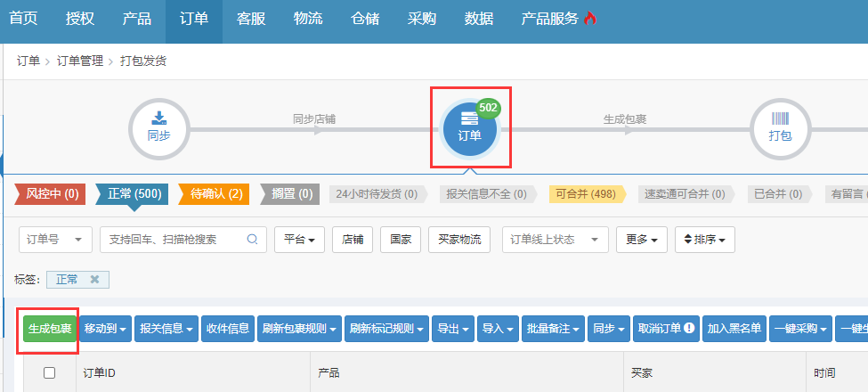Click the 收件信息 button
Viewport: 868px width, 392px height.
coord(228,329)
